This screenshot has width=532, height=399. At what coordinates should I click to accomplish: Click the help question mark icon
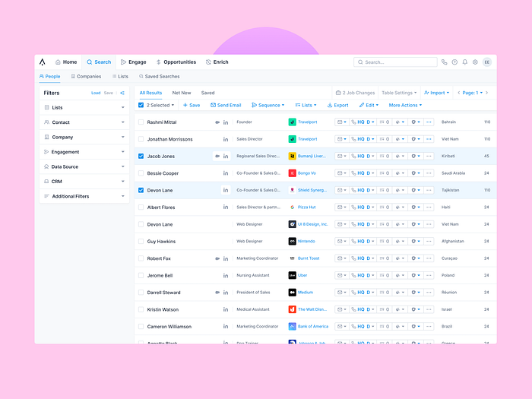pyautogui.click(x=454, y=62)
